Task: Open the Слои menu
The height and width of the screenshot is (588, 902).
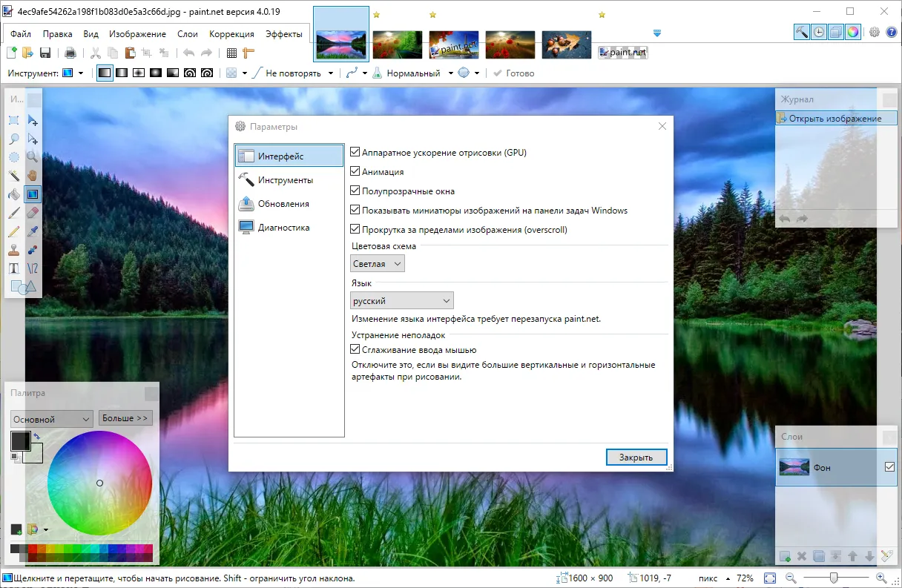Action: click(x=188, y=34)
